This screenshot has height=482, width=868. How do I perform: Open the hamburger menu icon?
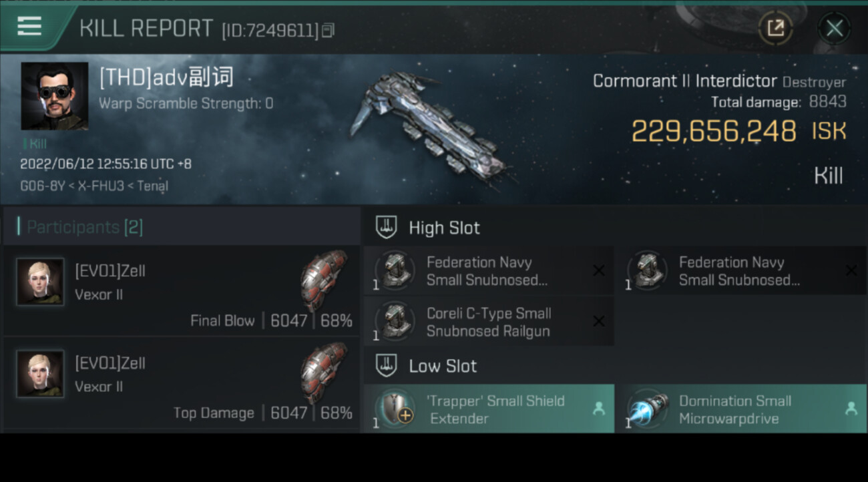point(29,27)
